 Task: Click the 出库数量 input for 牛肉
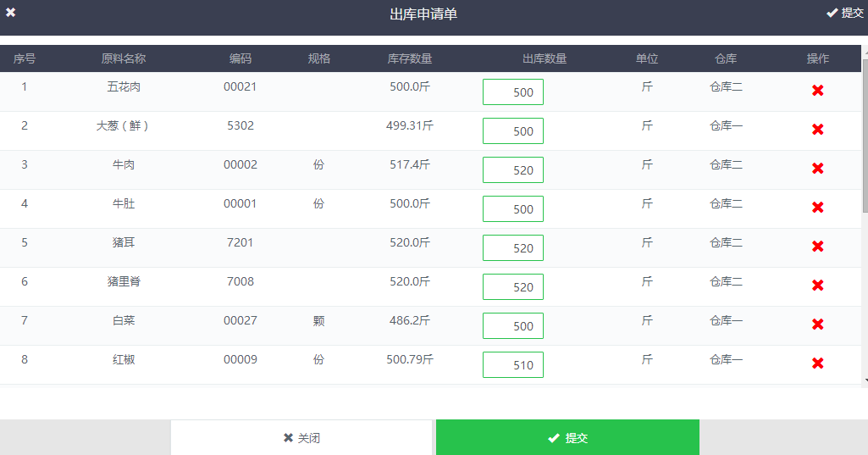513,170
